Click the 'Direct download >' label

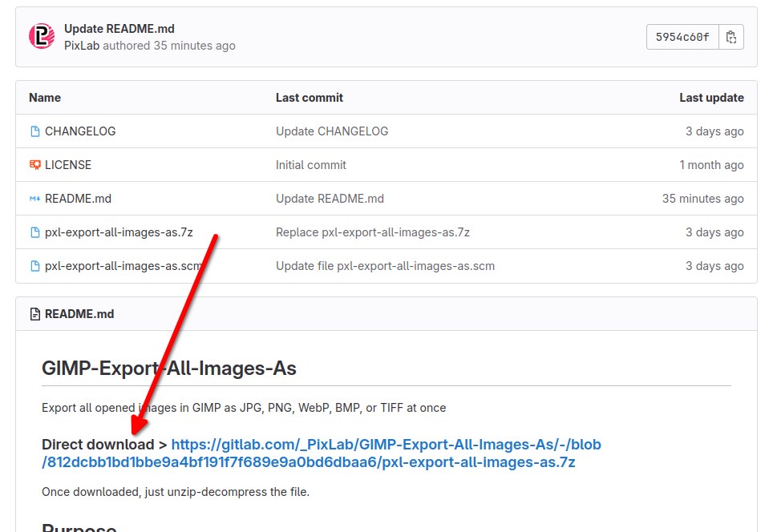pos(104,445)
